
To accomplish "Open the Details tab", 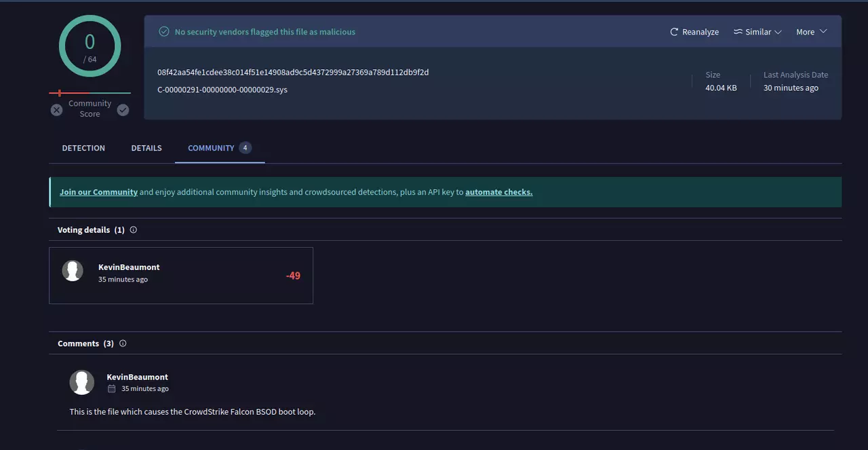I will pyautogui.click(x=146, y=148).
